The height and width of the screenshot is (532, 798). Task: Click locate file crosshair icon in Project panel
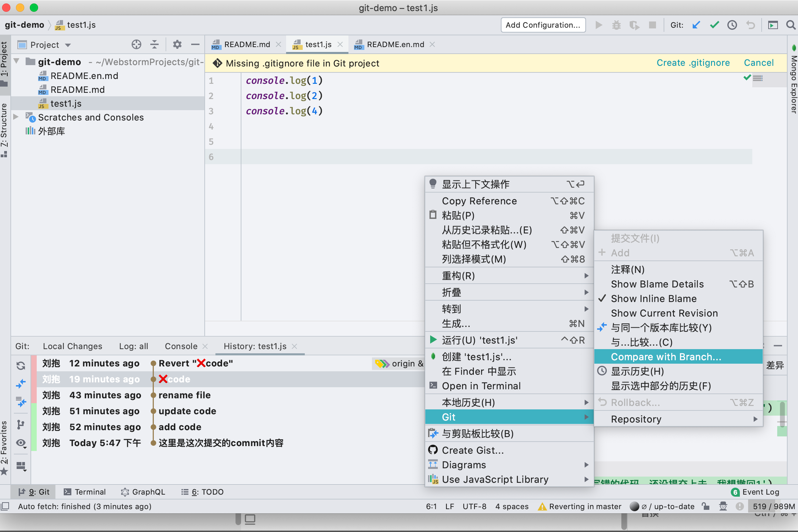coord(136,45)
